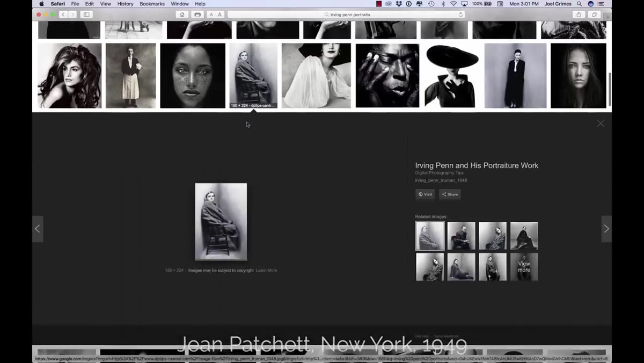
Task: Open thumbnail of standing figure in black coat
Action: 515,76
